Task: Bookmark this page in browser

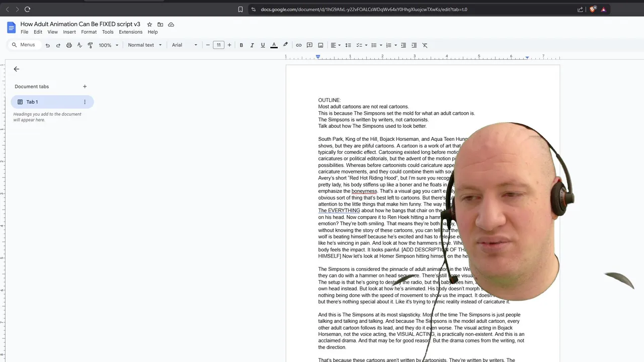Action: (x=240, y=9)
